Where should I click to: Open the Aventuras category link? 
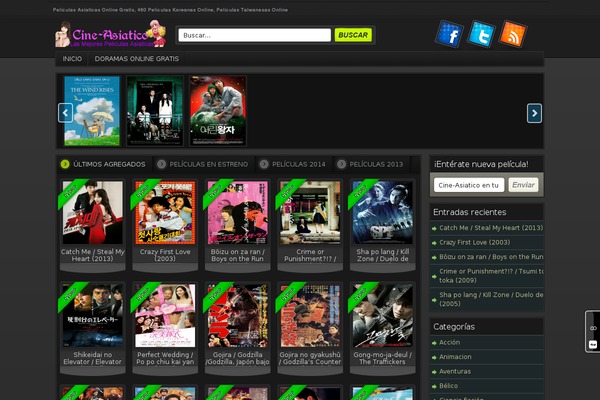click(455, 371)
